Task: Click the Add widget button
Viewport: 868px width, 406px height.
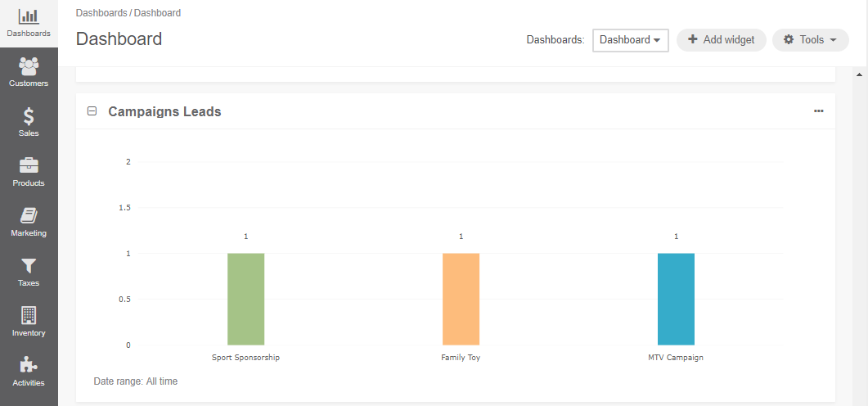Action: click(722, 40)
